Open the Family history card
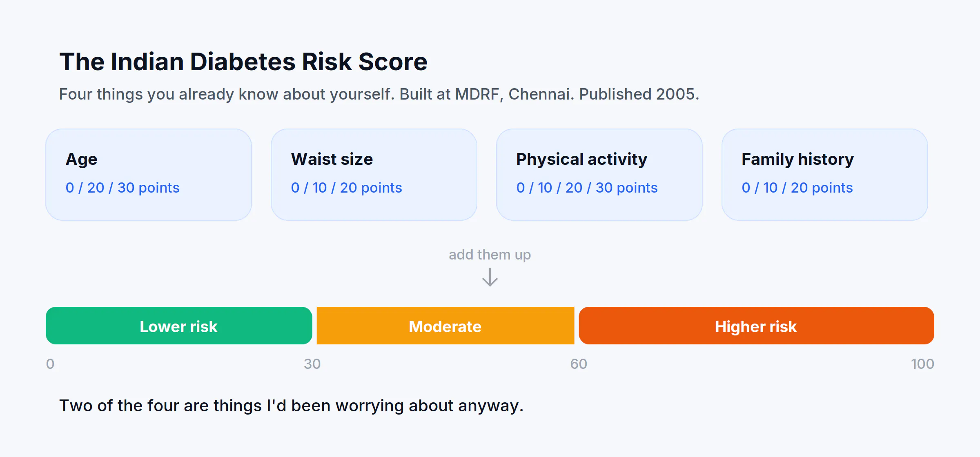 point(825,175)
